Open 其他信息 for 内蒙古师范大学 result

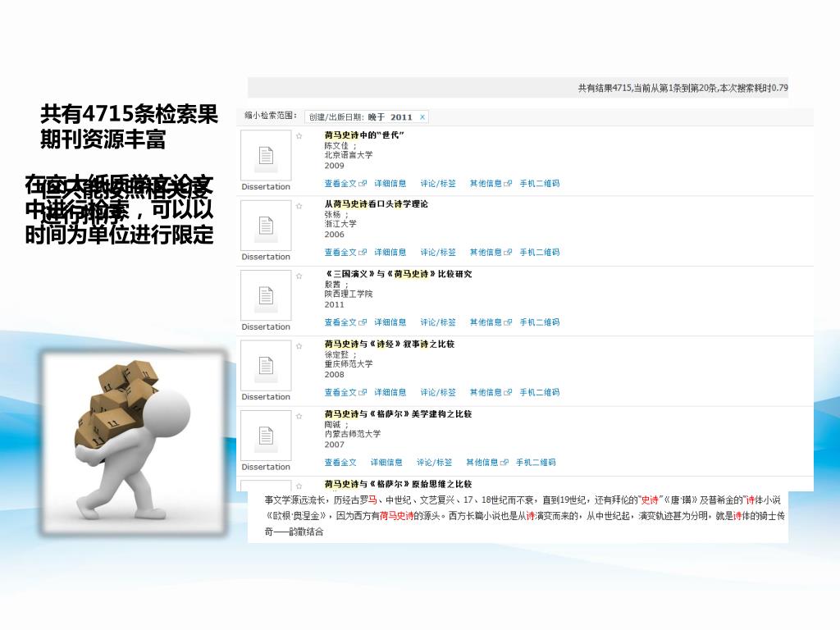pos(487,463)
